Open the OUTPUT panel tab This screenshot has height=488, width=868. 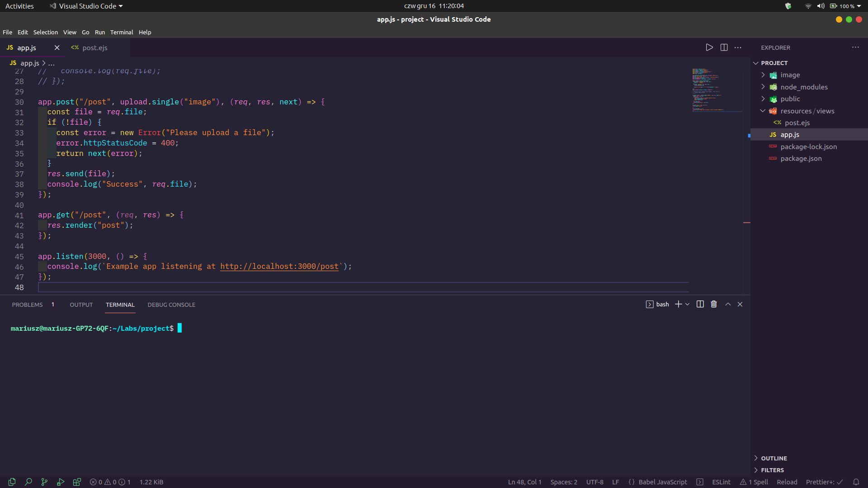coord(81,305)
